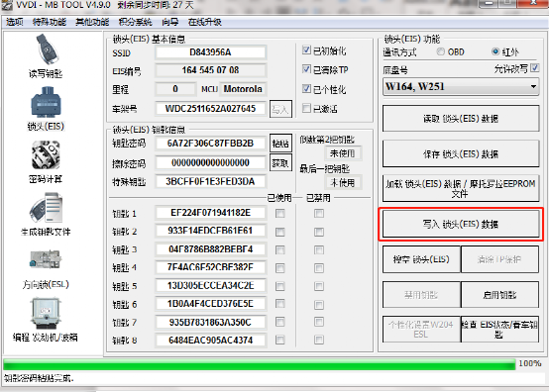Image resolution: width=549 pixels, height=392 pixels.
Task: Click the 里程 mileage field
Action: click(x=175, y=89)
